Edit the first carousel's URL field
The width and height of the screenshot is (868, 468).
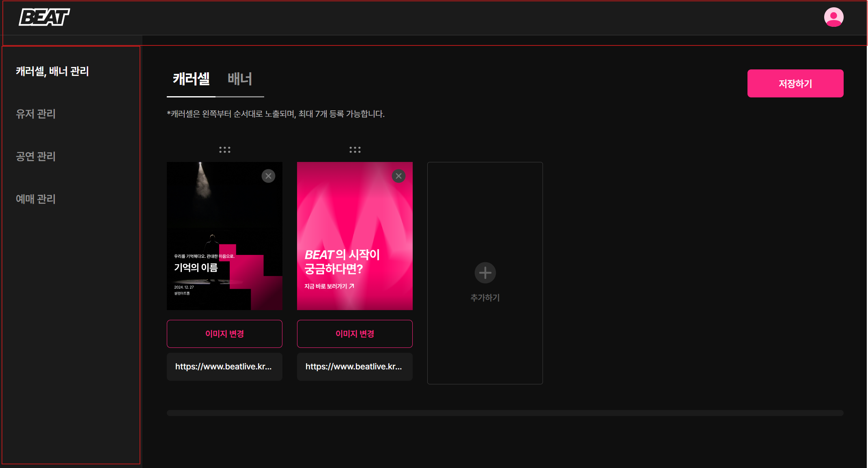click(224, 367)
